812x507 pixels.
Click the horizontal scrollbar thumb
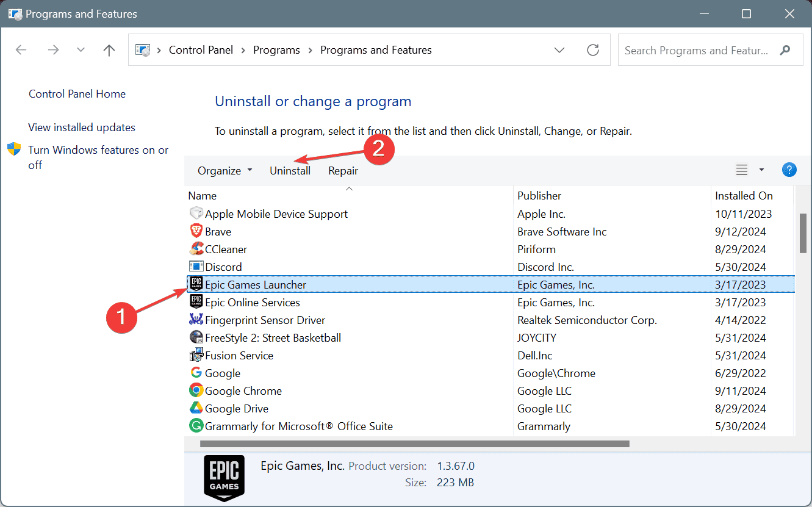pos(414,444)
